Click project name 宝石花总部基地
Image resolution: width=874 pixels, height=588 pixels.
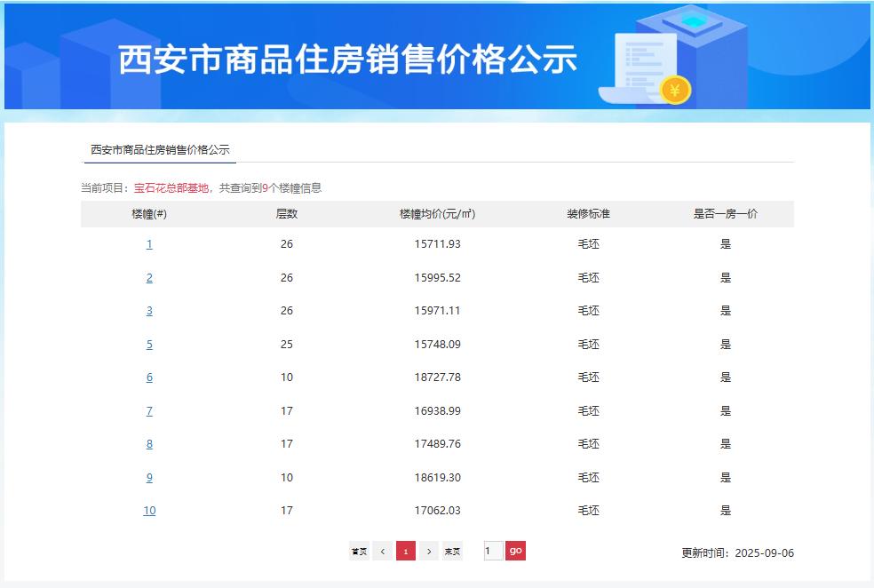pos(171,187)
